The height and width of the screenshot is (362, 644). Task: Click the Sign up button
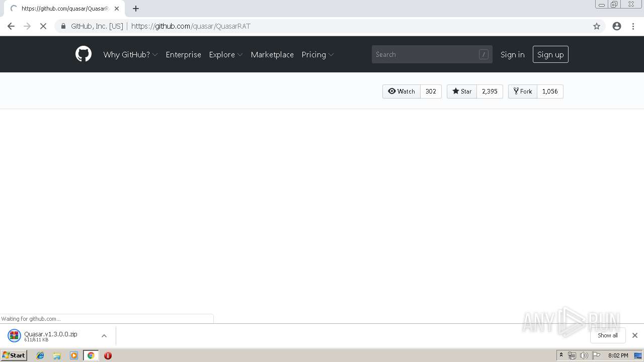click(550, 54)
